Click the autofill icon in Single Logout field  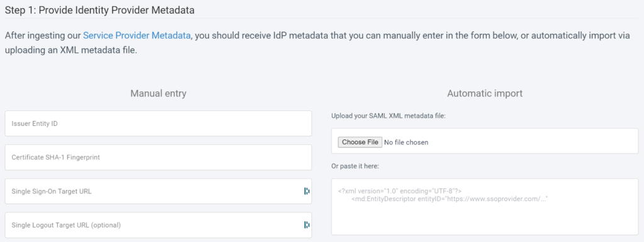[x=307, y=225]
